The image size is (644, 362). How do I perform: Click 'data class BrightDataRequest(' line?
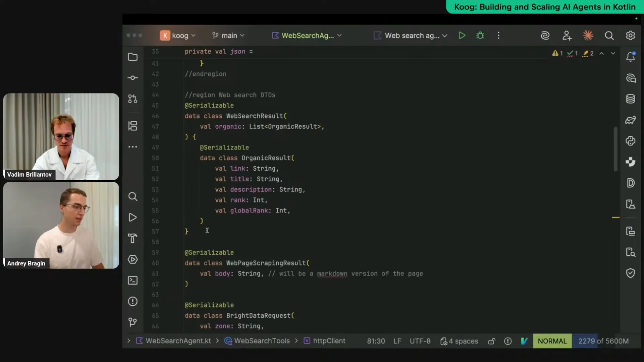(x=239, y=316)
